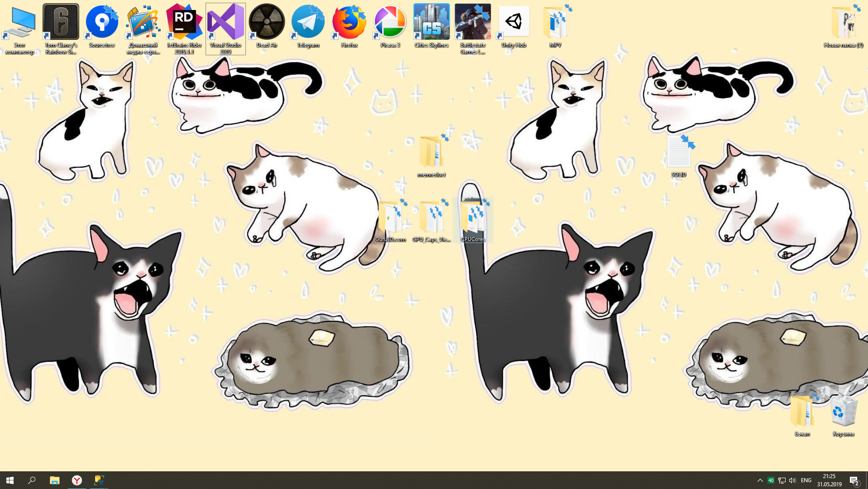Select the 'Этот компьютер' desktop icon

[19, 29]
